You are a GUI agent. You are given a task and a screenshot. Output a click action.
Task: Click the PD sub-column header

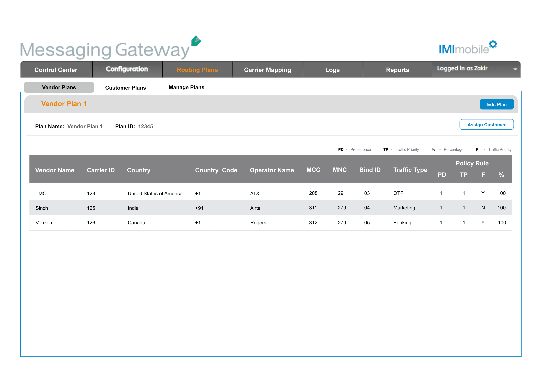point(442,175)
